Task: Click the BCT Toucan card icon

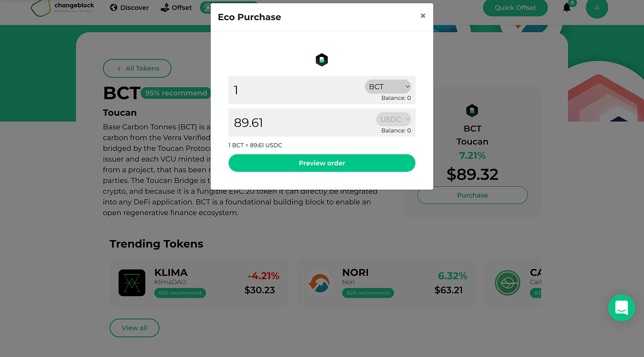Action: (x=472, y=111)
